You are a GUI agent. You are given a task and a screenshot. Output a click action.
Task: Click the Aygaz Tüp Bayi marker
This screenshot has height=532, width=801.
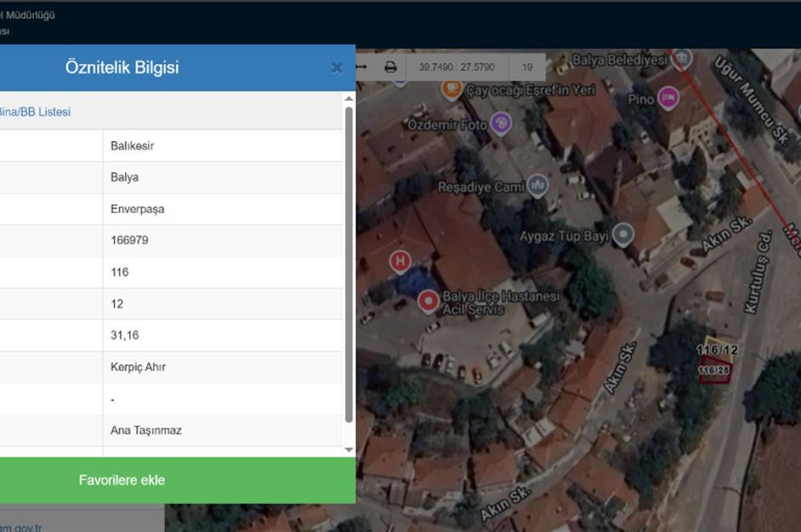point(622,235)
